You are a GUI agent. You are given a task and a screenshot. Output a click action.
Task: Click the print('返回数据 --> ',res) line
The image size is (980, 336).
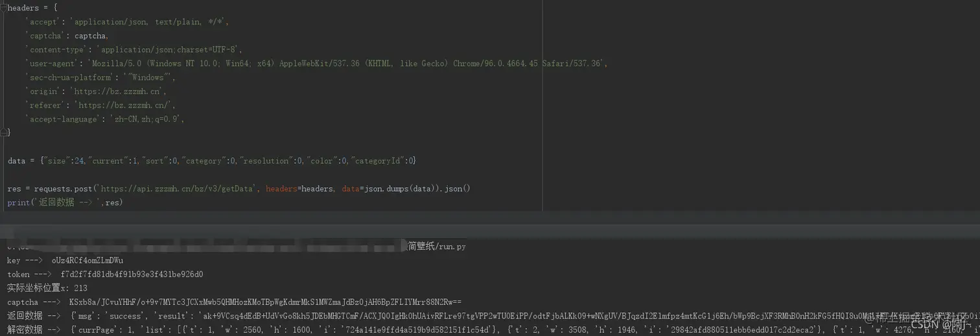pyautogui.click(x=65, y=203)
